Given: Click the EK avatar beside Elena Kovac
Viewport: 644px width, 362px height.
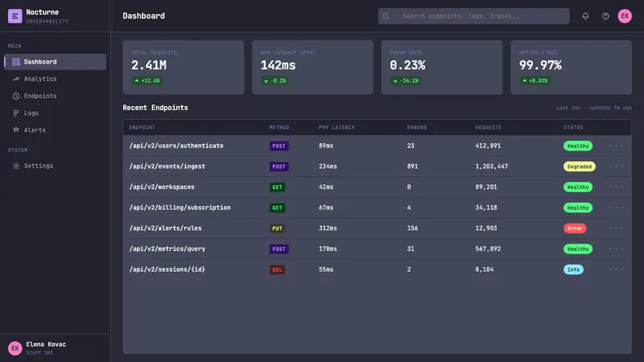Looking at the screenshot, I should (x=14, y=348).
